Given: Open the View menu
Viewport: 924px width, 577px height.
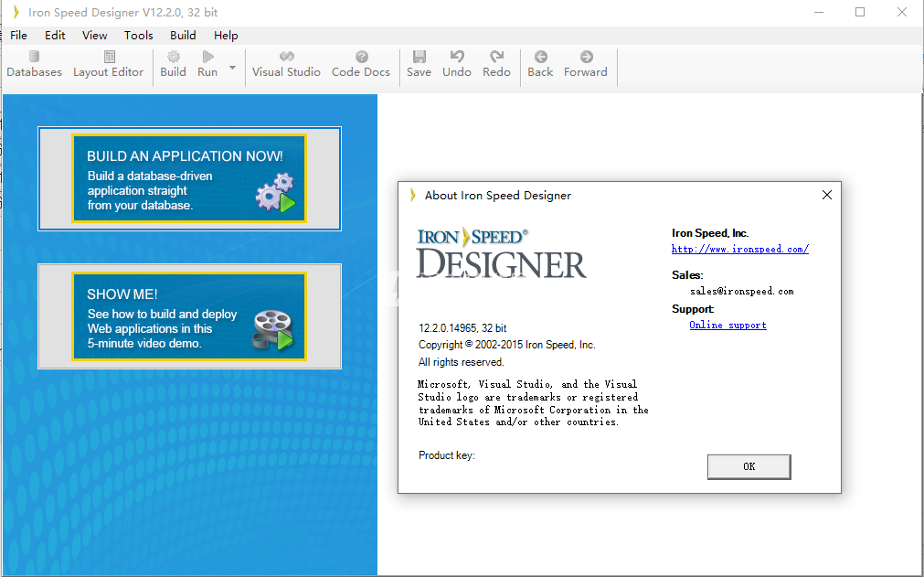Looking at the screenshot, I should tap(94, 36).
